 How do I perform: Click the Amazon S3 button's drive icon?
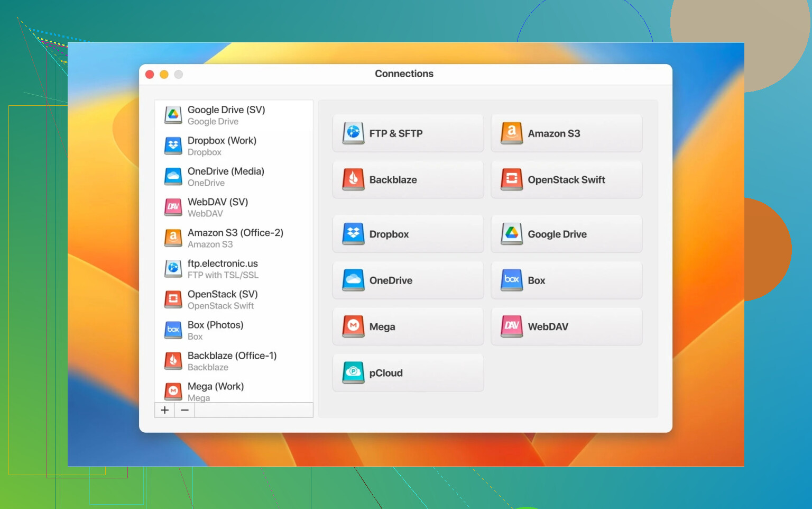[x=511, y=133]
